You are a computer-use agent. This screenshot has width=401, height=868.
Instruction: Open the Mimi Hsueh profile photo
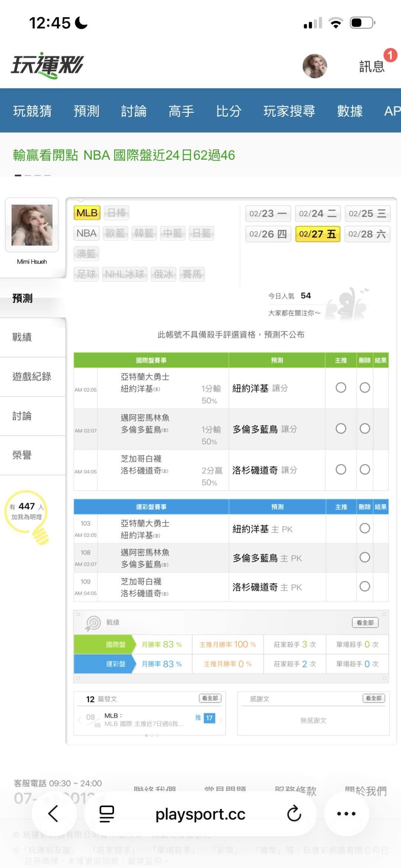[32, 225]
